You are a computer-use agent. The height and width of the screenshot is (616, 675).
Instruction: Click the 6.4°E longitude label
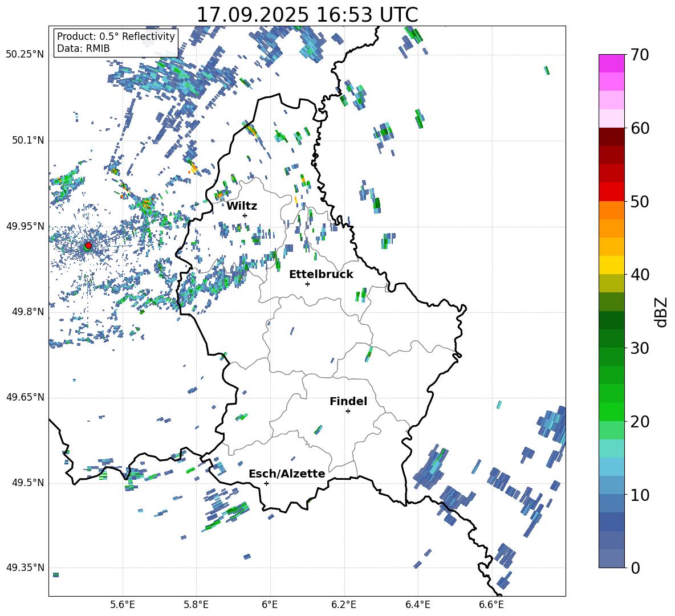coord(417,605)
